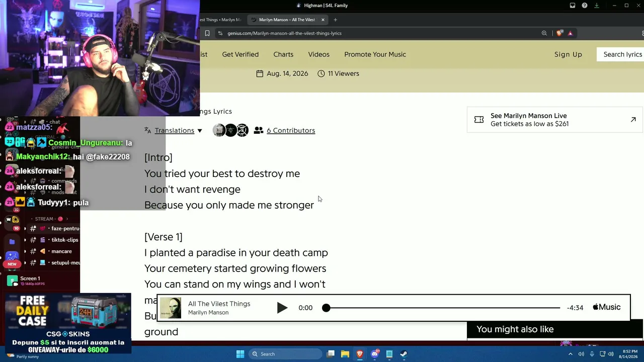The width and height of the screenshot is (644, 362).
Task: Open the Get Verified menu item
Action: tap(240, 54)
